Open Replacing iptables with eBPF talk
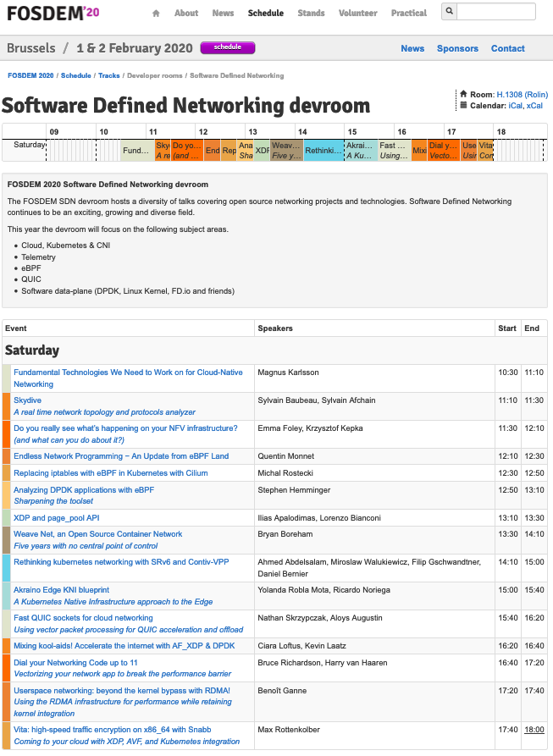 click(110, 473)
